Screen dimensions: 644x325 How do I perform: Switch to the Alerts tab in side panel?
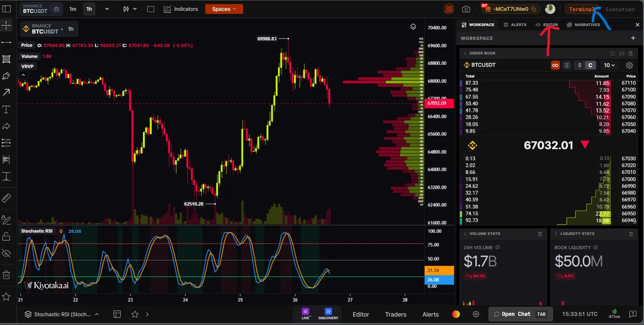pos(515,25)
